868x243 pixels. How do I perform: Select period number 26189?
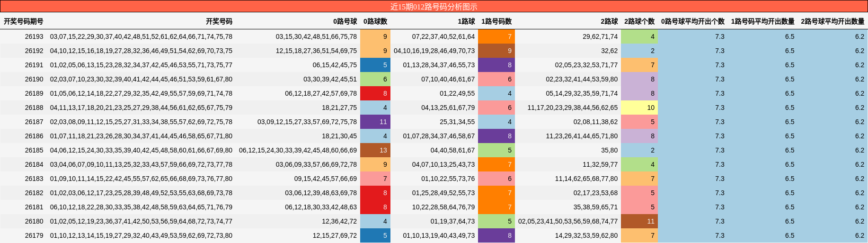pyautogui.click(x=34, y=93)
